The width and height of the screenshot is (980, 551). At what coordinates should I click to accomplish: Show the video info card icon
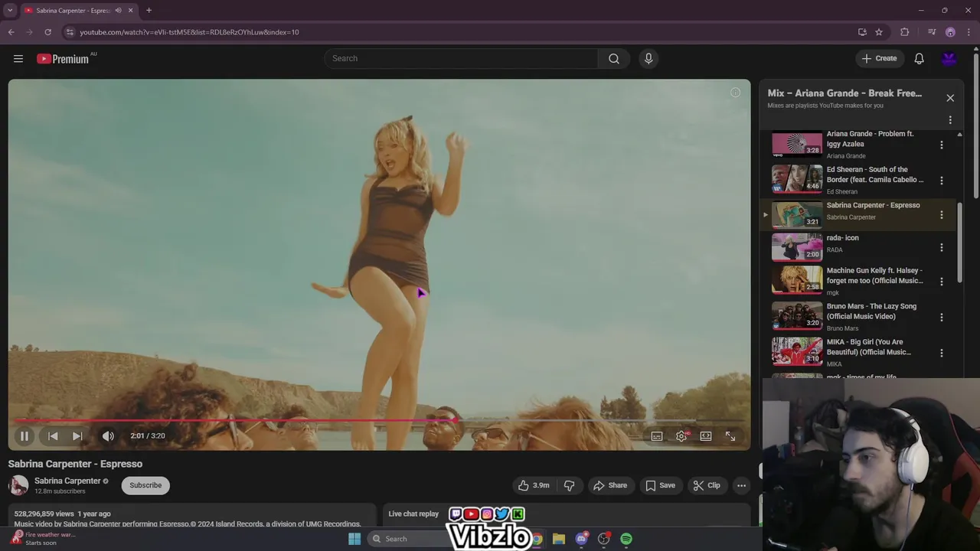pyautogui.click(x=735, y=93)
